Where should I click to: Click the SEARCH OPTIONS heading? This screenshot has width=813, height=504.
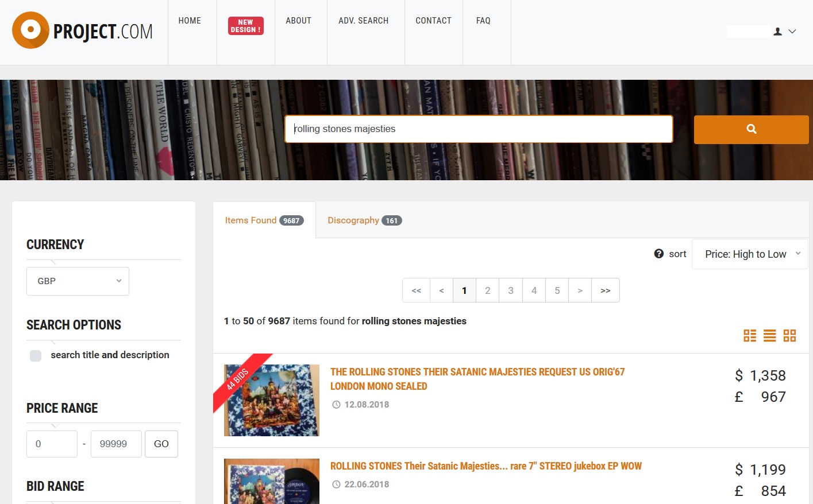pyautogui.click(x=74, y=325)
